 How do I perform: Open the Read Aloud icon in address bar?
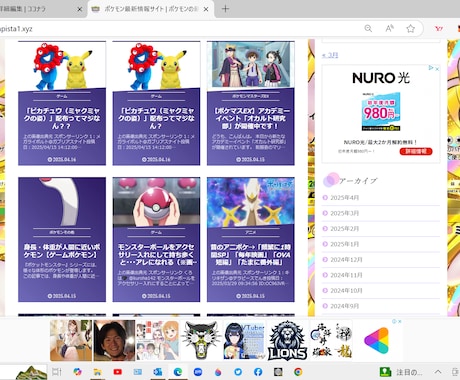pos(389,29)
